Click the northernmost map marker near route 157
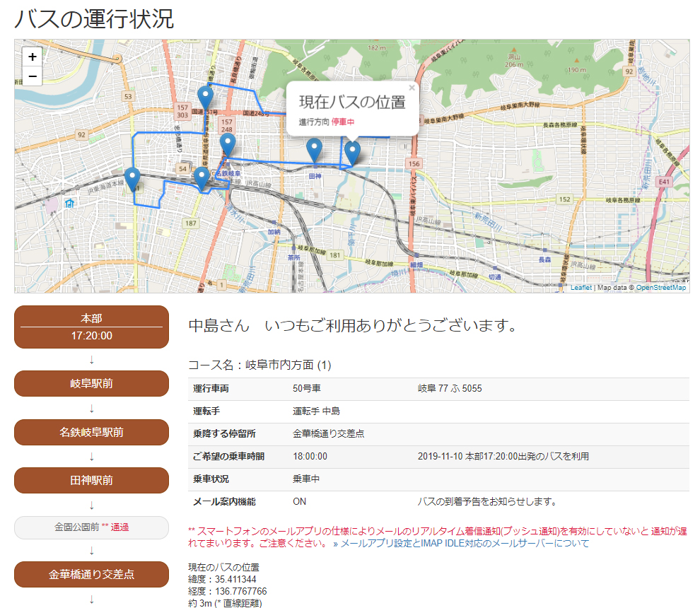Image resolution: width=700 pixels, height=608 pixels. pos(205,95)
